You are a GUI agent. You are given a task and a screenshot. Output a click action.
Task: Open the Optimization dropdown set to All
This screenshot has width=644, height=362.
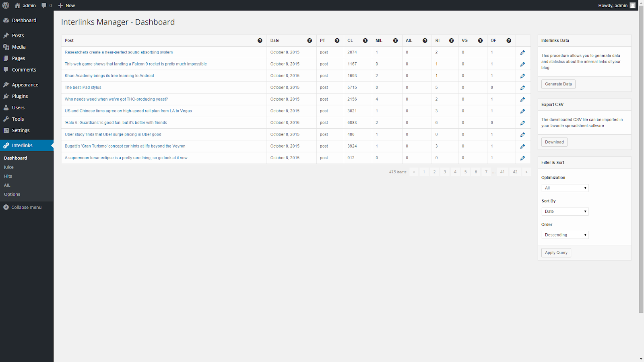(x=565, y=188)
